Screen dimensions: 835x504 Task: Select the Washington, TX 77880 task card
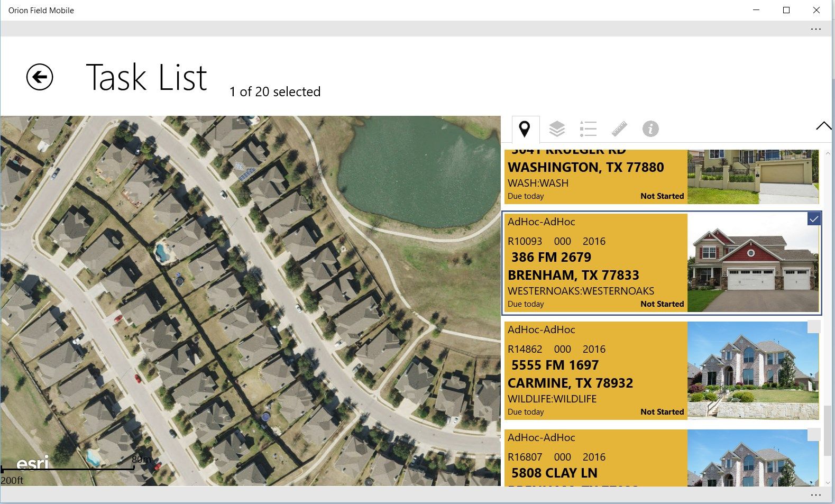click(662, 177)
